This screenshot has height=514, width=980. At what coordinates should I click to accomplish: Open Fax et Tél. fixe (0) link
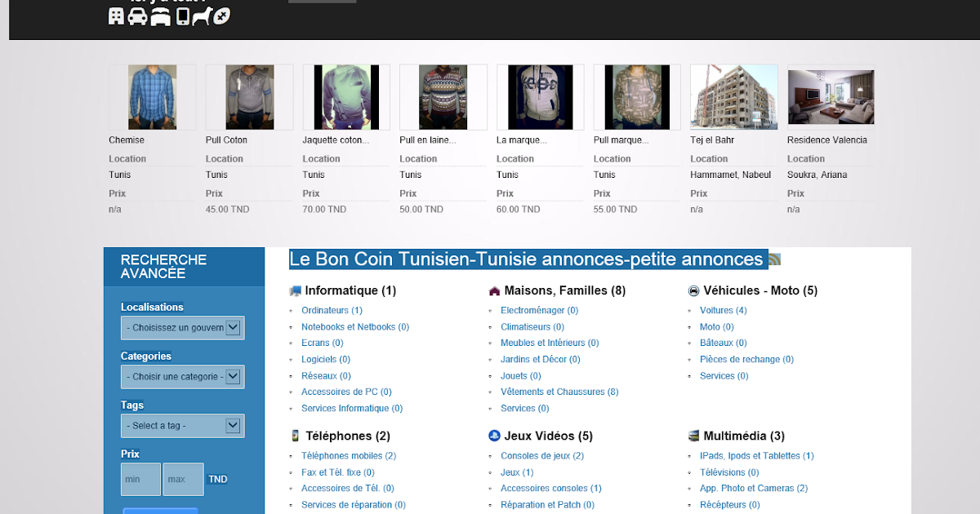(338, 472)
